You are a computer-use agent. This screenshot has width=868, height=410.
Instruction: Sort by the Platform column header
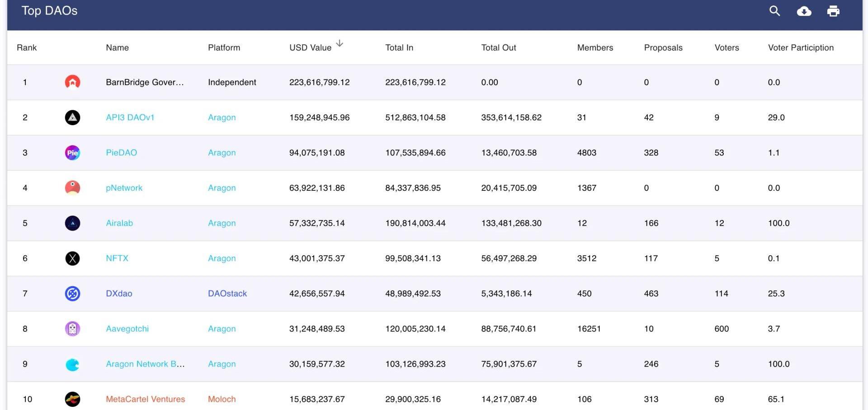click(224, 47)
